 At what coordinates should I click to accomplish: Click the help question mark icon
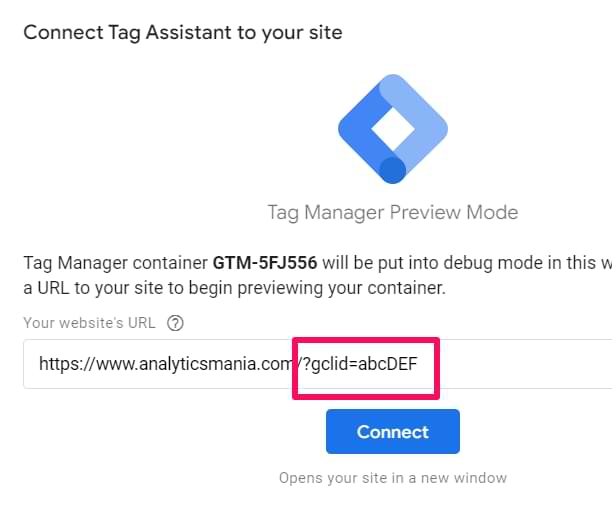175,323
